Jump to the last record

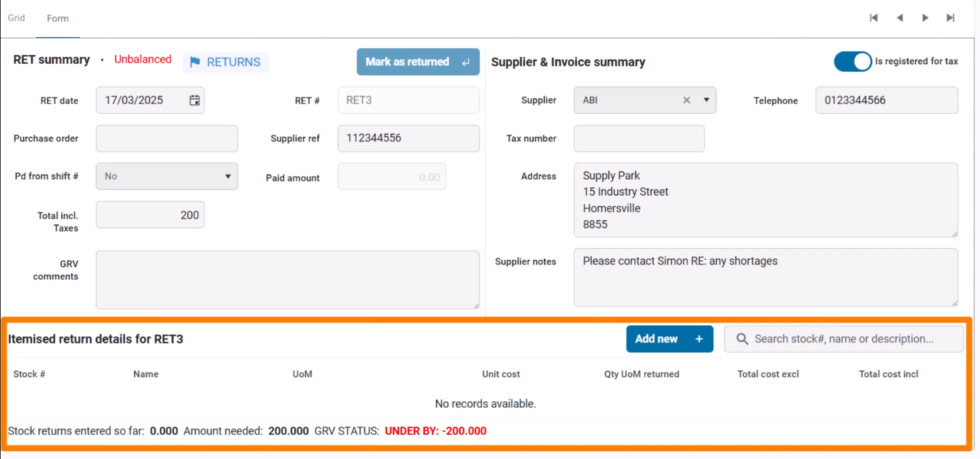(951, 18)
